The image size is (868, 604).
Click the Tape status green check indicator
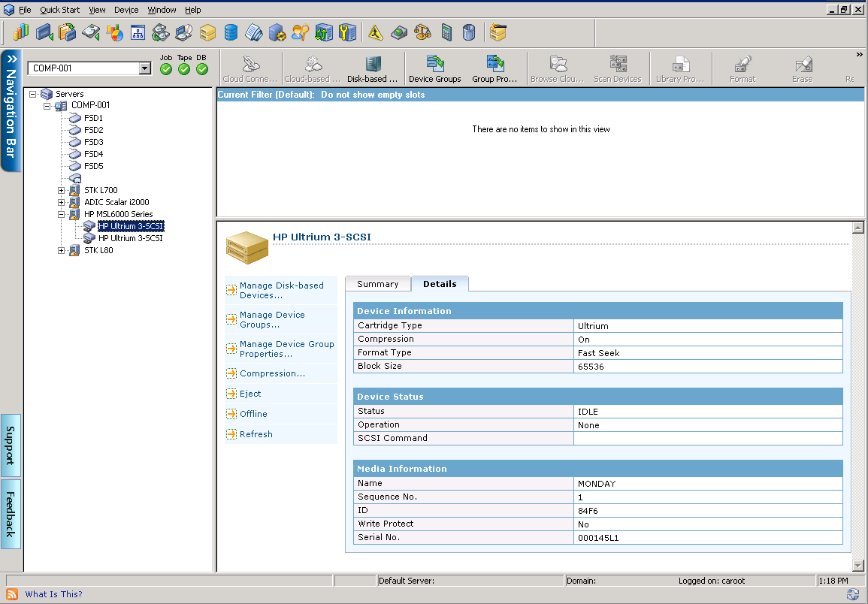coord(184,69)
